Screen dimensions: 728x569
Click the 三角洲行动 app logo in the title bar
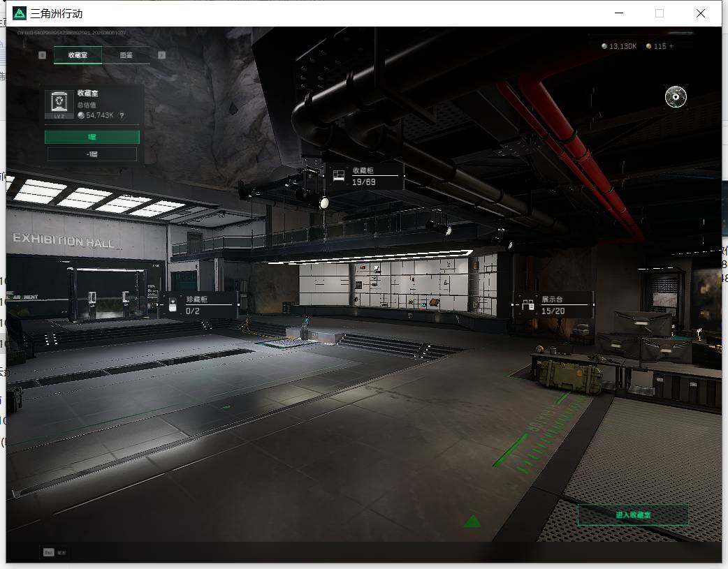(x=20, y=13)
